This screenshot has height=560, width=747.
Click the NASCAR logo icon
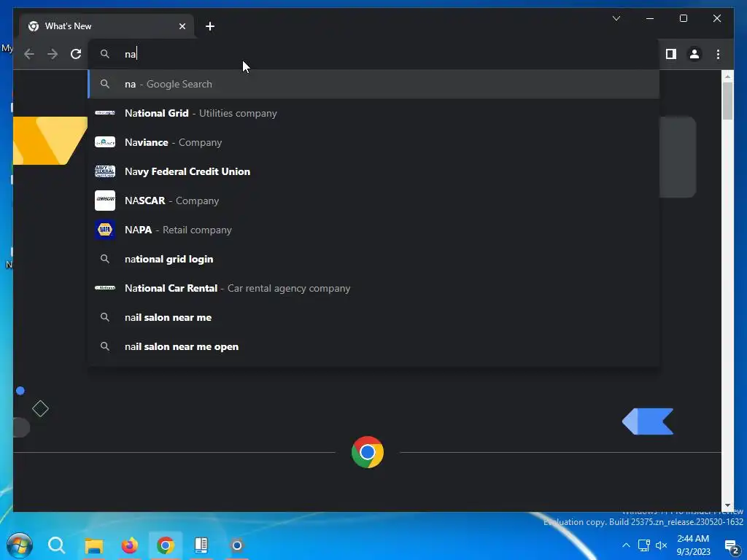click(105, 201)
